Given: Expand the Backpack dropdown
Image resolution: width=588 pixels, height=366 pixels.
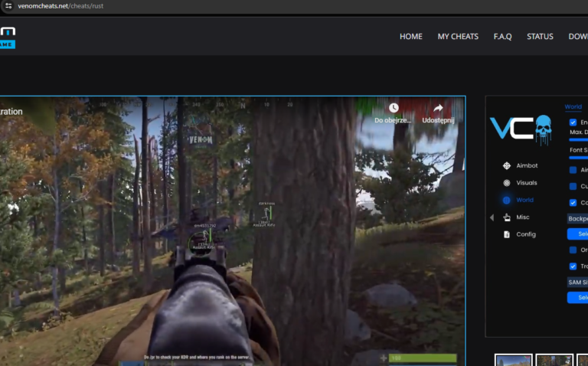Looking at the screenshot, I should point(577,218).
